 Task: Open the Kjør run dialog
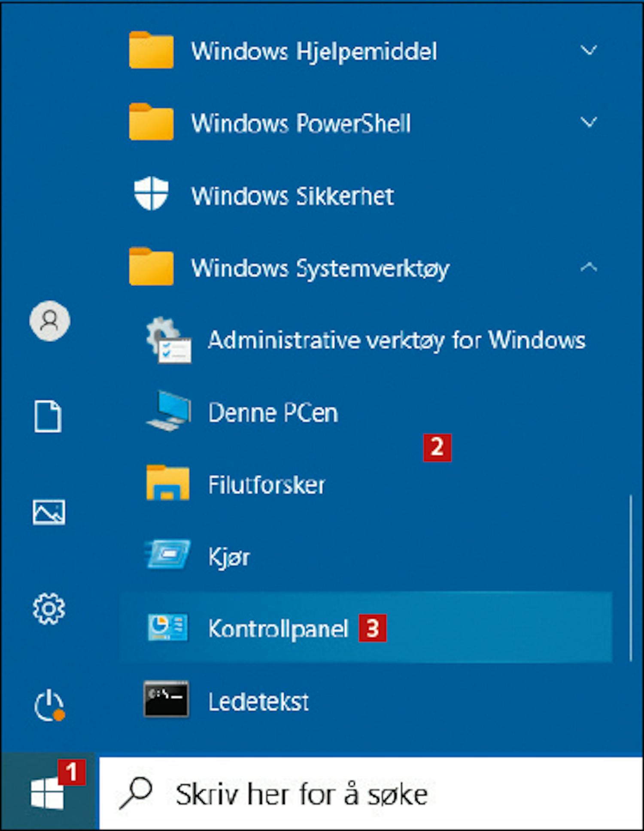tap(366, 556)
